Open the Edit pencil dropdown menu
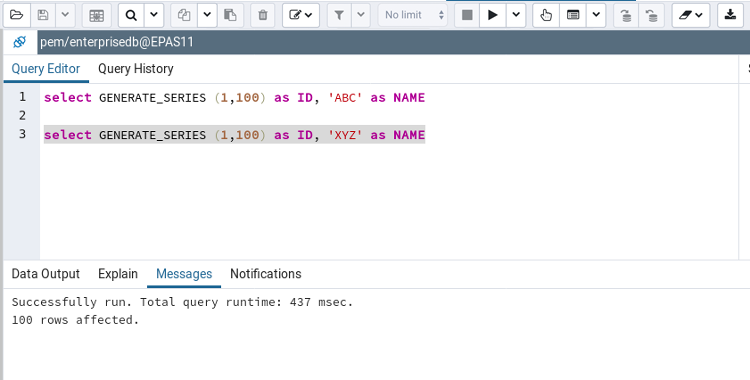This screenshot has height=380, width=750. click(301, 15)
